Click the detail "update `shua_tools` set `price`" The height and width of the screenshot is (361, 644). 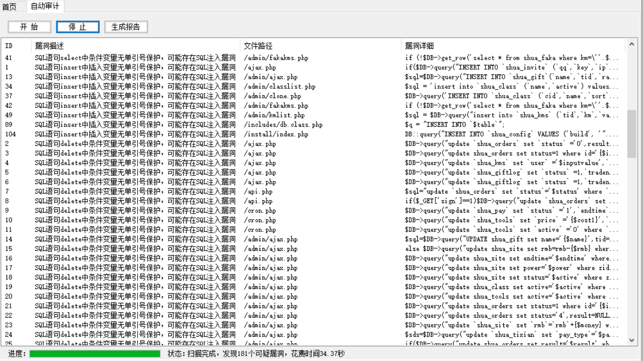tap(511, 220)
